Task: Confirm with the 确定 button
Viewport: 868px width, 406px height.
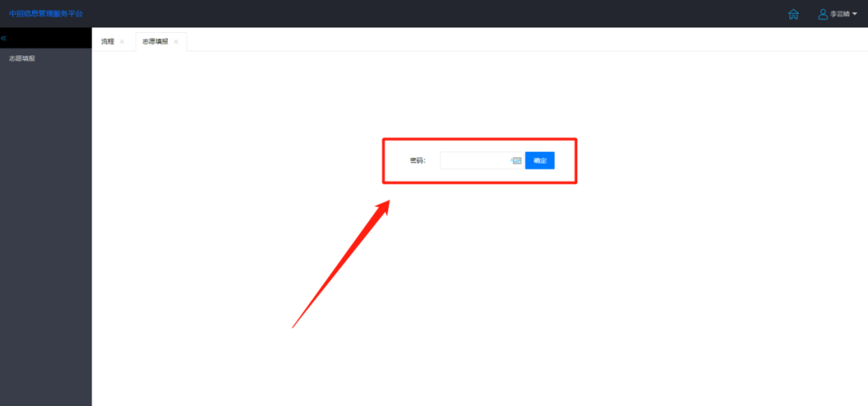Action: tap(540, 161)
